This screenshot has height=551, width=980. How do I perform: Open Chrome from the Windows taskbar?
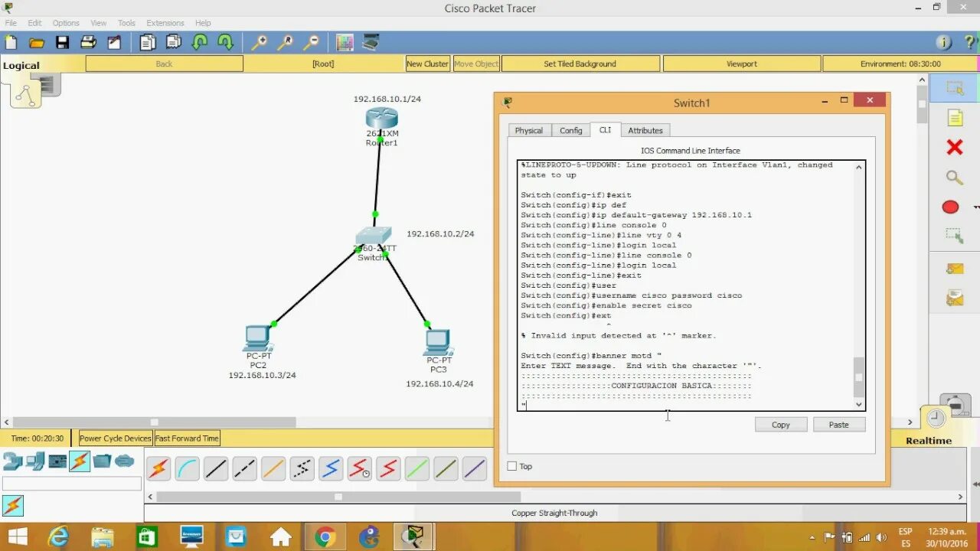325,536
